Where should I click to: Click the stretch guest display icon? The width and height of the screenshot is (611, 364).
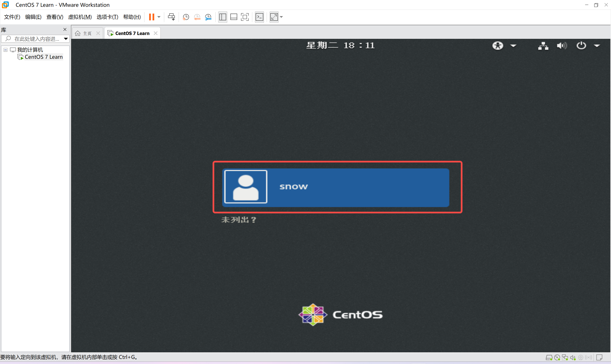(x=274, y=17)
